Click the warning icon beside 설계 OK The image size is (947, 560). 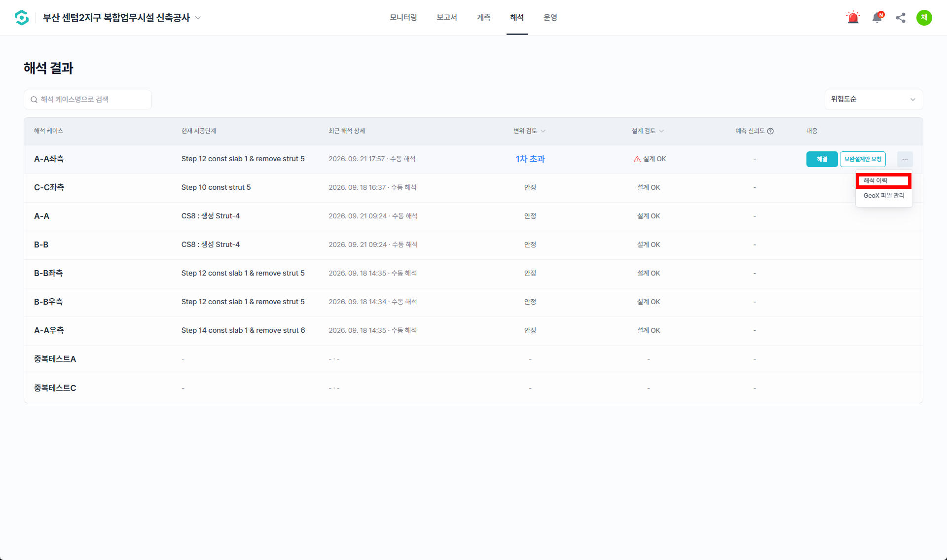coord(637,159)
